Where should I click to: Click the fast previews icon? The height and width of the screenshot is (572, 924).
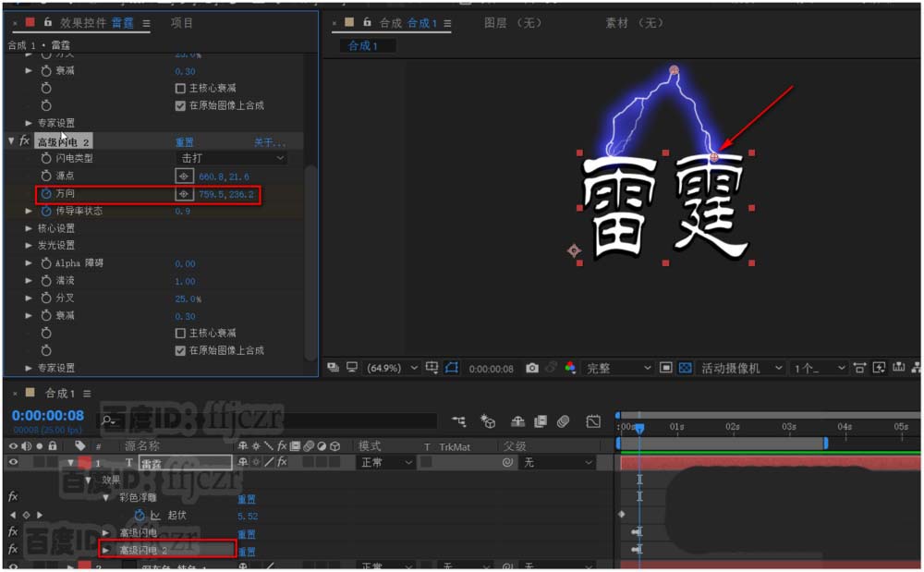pyautogui.click(x=879, y=368)
